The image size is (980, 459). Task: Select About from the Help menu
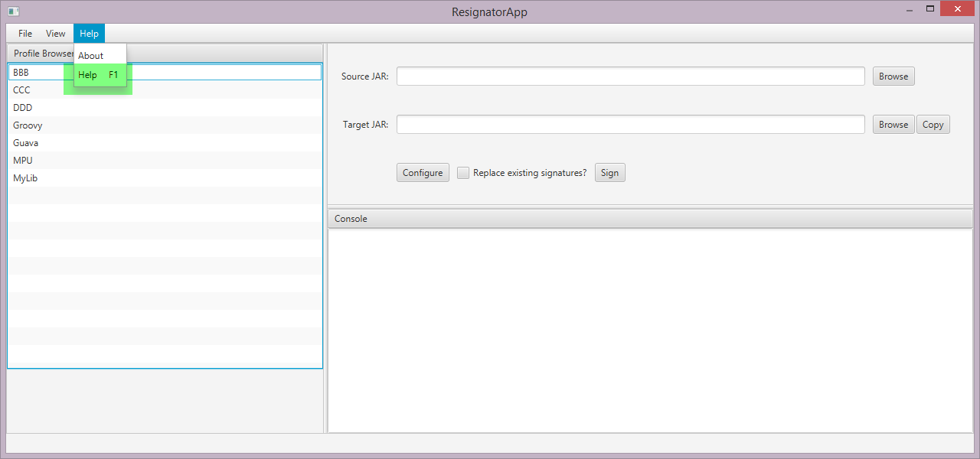[91, 55]
